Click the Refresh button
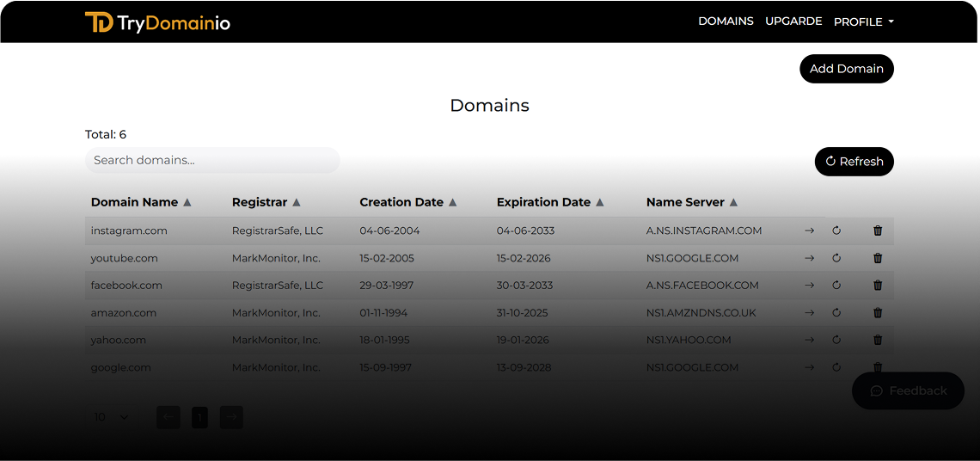The width and height of the screenshot is (980, 461). [x=854, y=162]
